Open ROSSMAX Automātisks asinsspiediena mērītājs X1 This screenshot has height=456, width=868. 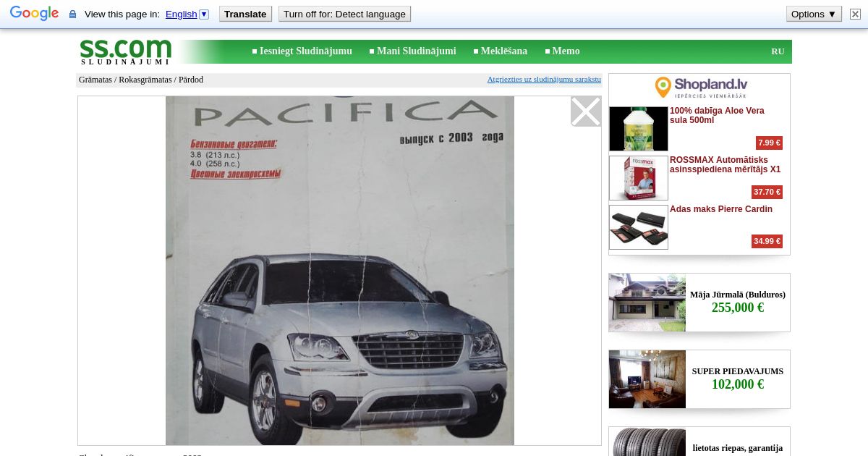point(725,164)
